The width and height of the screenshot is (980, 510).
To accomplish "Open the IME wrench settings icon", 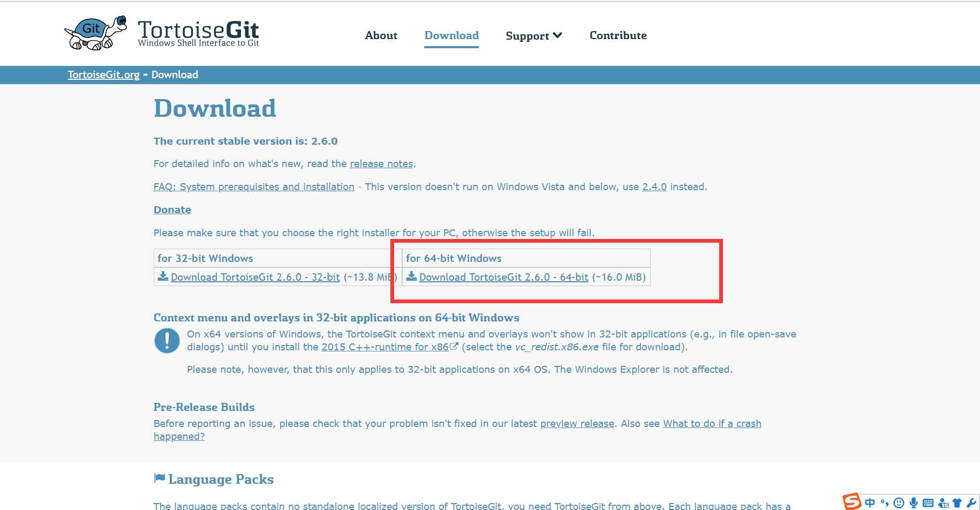I will click(x=971, y=502).
